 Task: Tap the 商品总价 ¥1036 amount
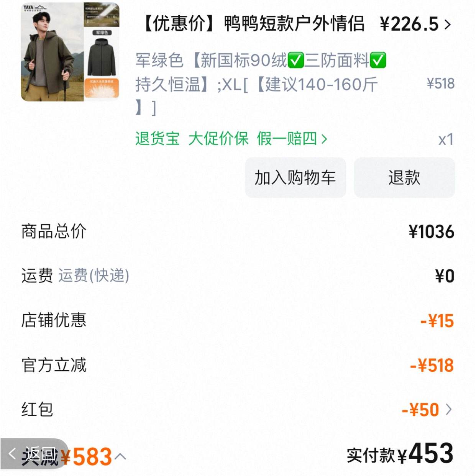pyautogui.click(x=432, y=232)
